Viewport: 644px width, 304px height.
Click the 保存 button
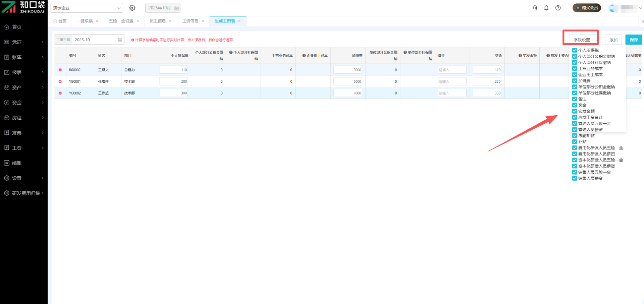(x=634, y=40)
